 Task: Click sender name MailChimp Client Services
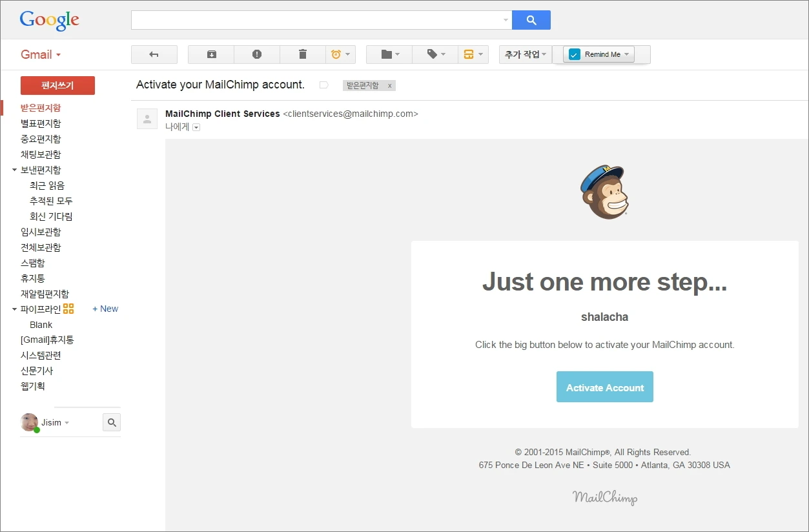coord(223,114)
